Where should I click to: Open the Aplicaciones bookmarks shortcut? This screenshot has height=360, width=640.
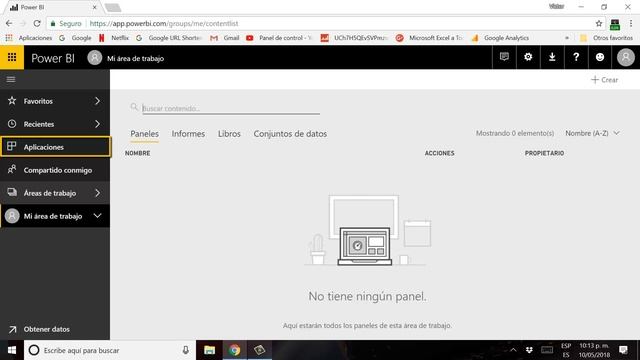click(29, 38)
